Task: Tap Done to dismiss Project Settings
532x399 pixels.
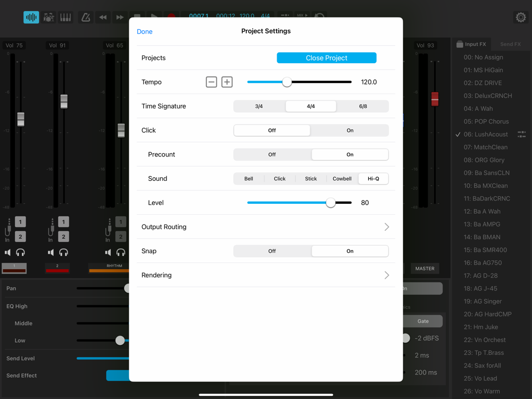Action: 145,31
